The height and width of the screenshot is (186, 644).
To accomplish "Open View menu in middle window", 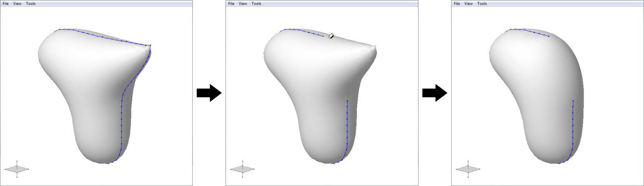I will 243,4.
